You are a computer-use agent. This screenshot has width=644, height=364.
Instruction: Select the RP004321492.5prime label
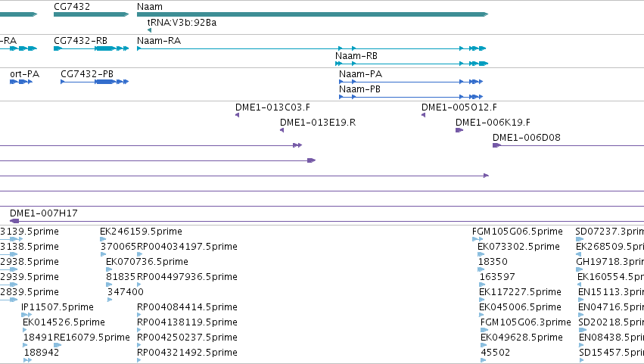click(187, 353)
